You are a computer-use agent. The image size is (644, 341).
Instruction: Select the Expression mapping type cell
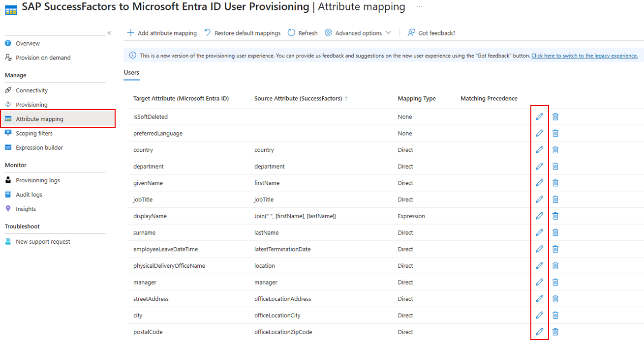(x=411, y=216)
